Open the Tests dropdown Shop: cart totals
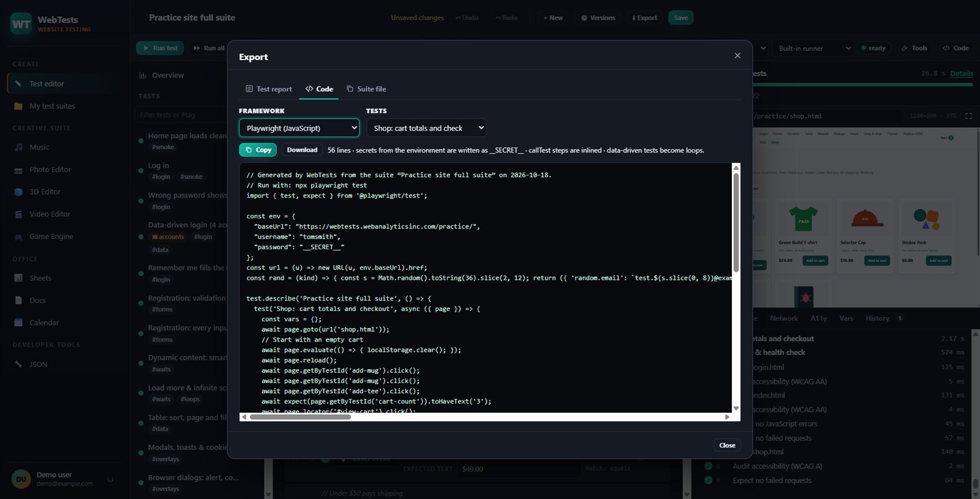 coord(426,128)
